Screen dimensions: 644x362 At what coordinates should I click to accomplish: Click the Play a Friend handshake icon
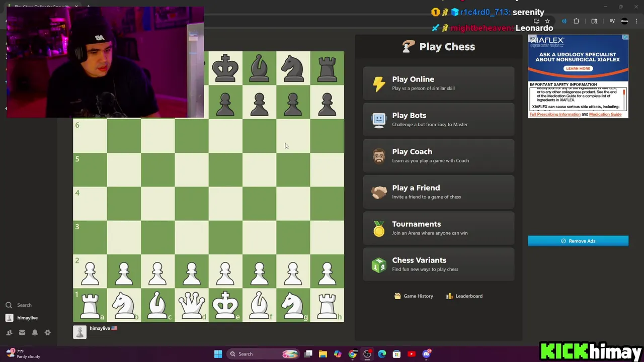coord(379,192)
